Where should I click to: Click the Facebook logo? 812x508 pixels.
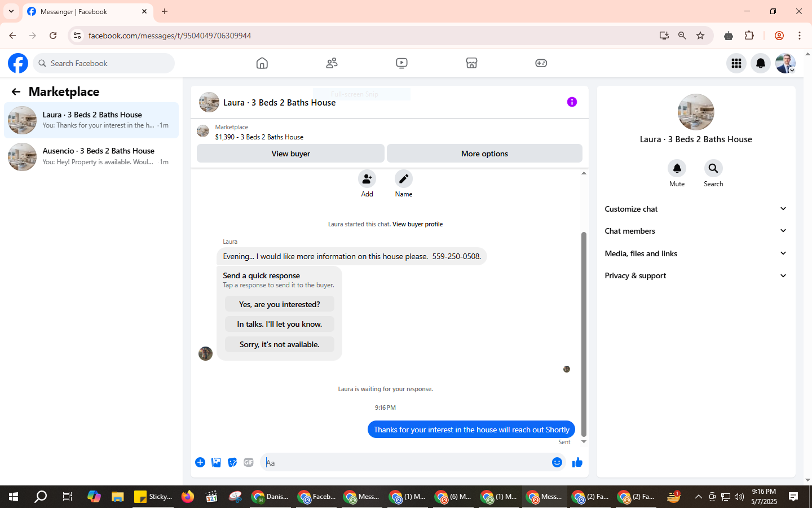18,63
